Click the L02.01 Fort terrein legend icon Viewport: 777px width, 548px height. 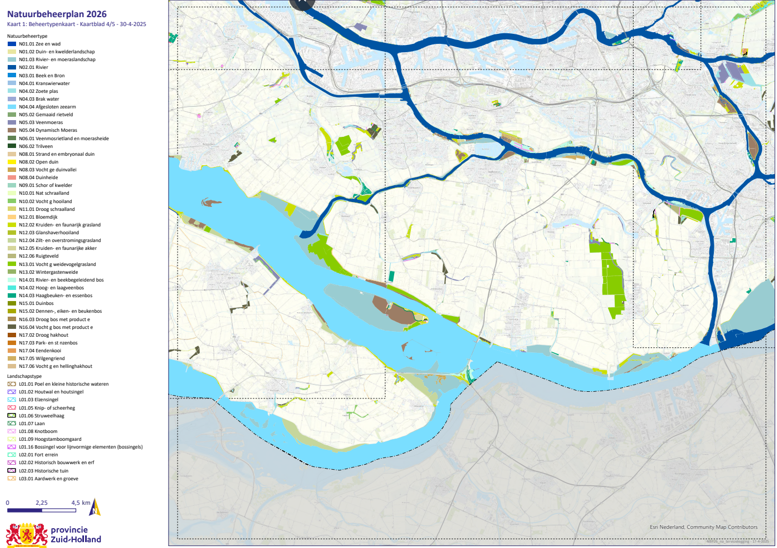pyautogui.click(x=12, y=455)
